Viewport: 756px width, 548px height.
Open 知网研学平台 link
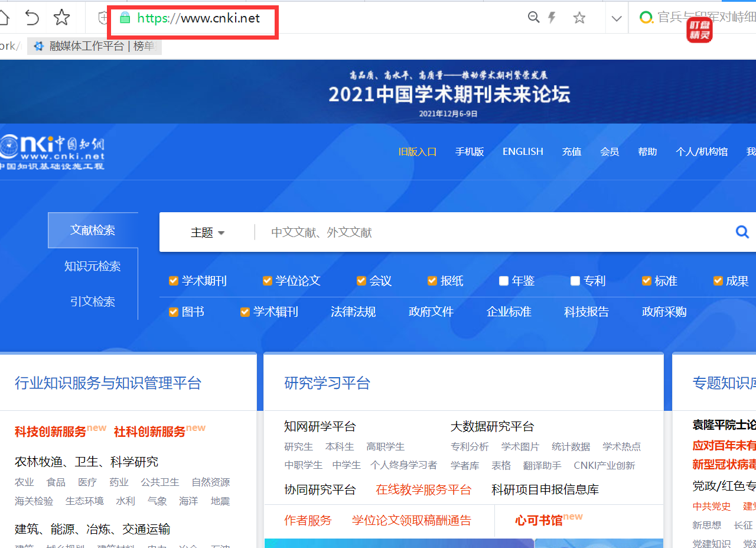tap(320, 426)
